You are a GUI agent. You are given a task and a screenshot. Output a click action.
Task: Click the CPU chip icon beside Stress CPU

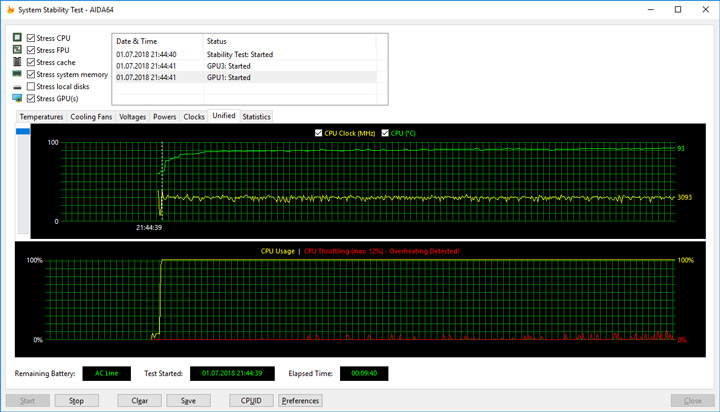17,37
